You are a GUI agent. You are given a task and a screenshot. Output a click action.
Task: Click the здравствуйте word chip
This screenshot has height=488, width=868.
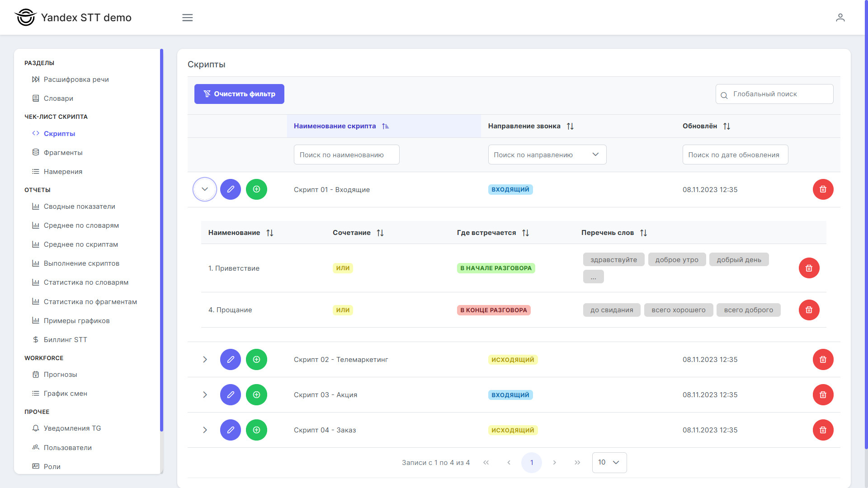(613, 260)
